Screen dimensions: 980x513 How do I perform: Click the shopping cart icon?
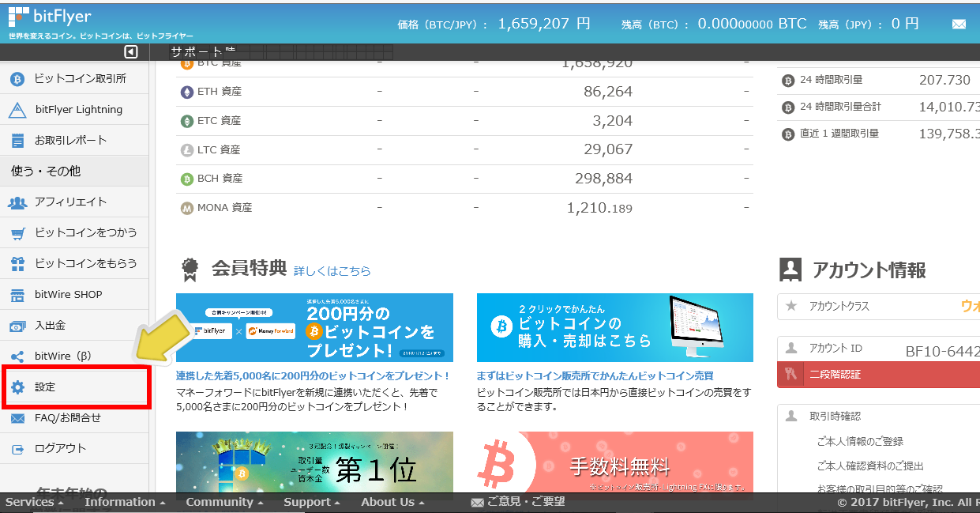point(17,233)
